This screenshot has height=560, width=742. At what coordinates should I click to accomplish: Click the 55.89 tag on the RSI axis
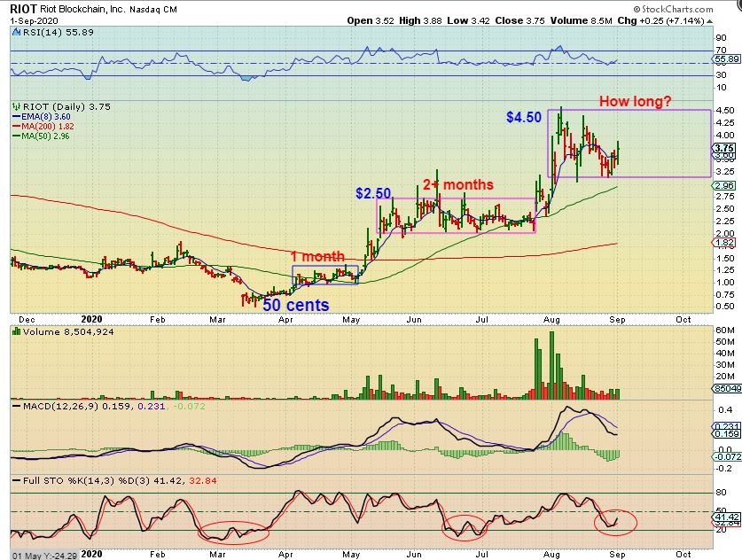click(x=727, y=59)
